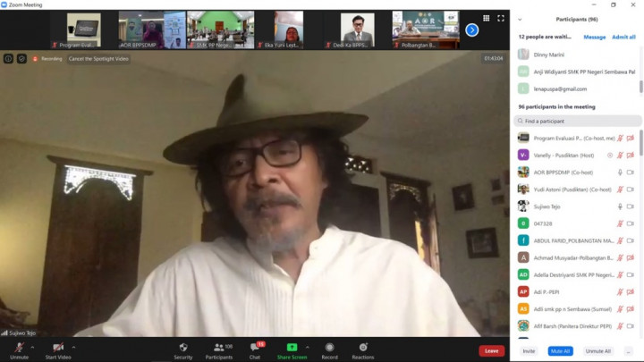Unmute the microphone
Screen dimensions: 644x362
[x=19, y=347]
